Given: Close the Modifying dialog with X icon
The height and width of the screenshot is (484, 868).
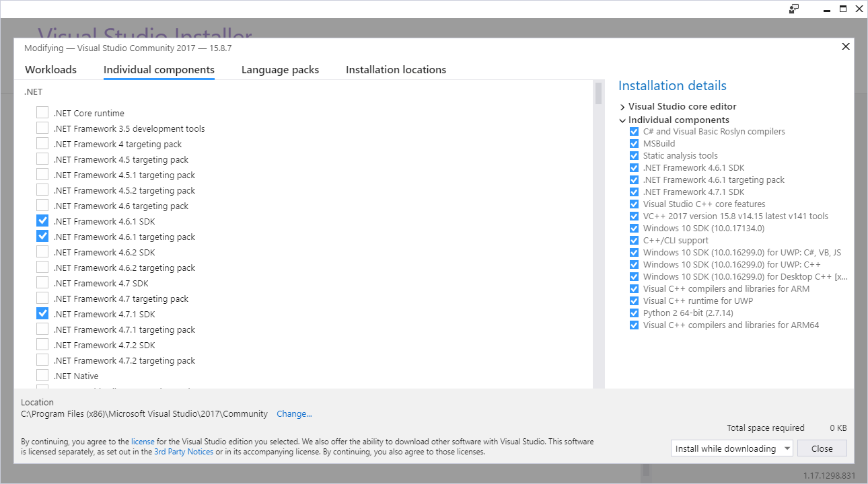Looking at the screenshot, I should click(x=846, y=46).
